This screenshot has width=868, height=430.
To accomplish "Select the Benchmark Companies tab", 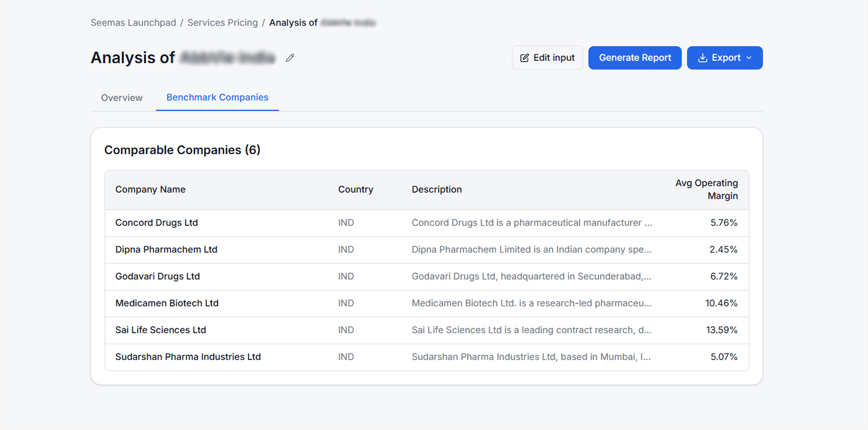I will [217, 97].
